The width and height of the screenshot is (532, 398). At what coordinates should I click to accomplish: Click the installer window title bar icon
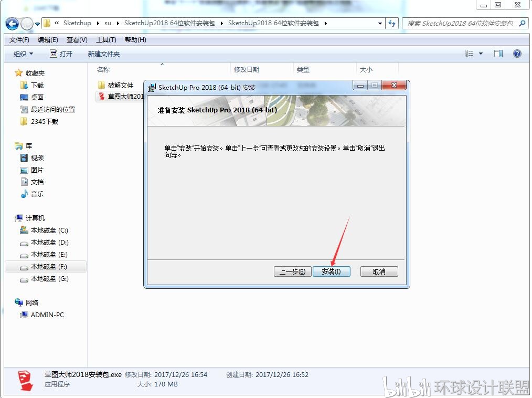pos(152,87)
